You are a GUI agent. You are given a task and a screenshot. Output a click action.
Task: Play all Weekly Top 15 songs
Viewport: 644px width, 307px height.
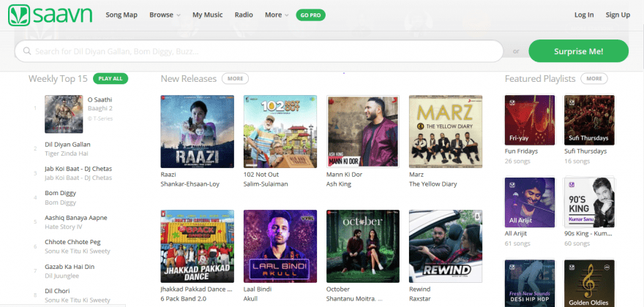click(111, 78)
